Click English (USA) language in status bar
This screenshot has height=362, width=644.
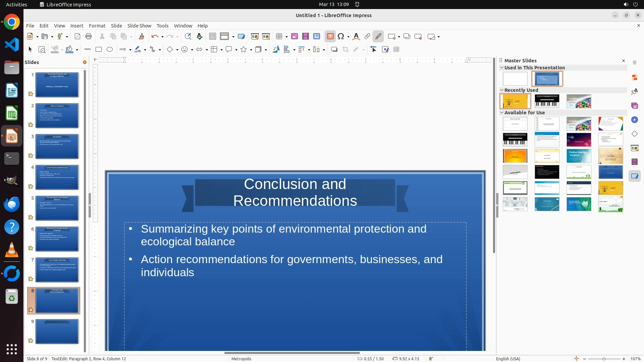pos(508,359)
